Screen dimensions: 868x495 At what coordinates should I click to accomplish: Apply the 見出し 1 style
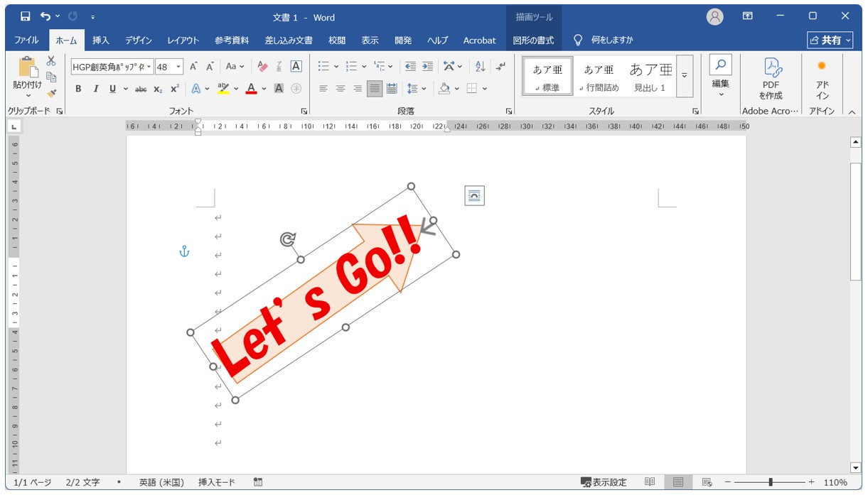coord(650,77)
